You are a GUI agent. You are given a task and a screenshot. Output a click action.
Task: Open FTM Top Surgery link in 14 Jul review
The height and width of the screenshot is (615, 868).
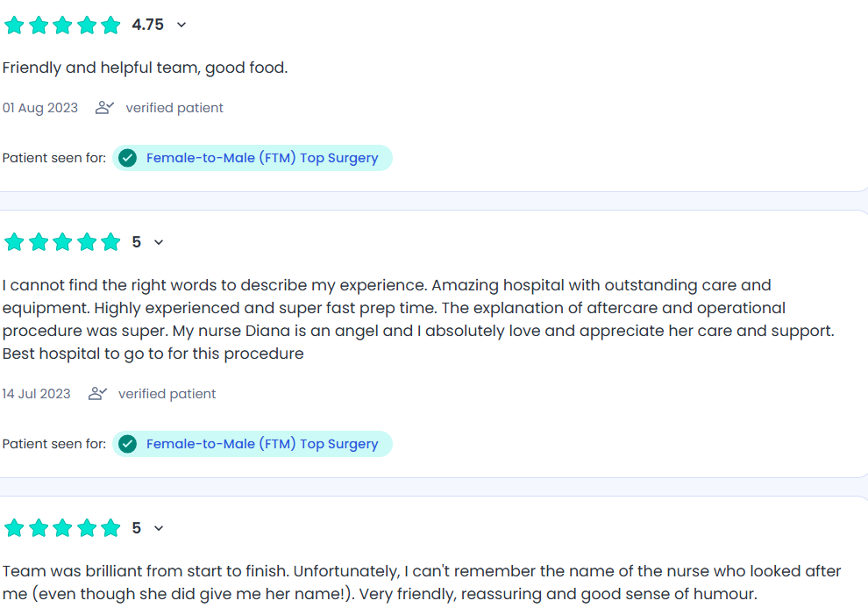pos(261,444)
